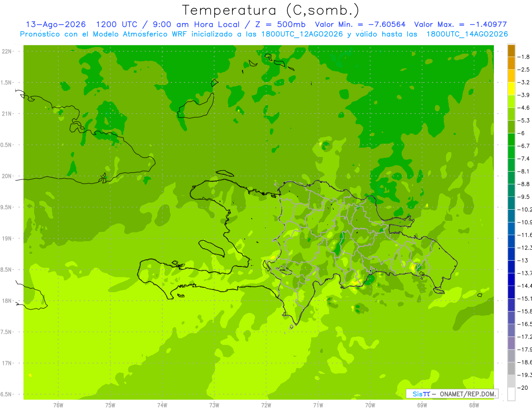This screenshot has width=532, height=411.
Task: Select yellow swatch between -3.2 and -3.9
Action: tap(511, 89)
